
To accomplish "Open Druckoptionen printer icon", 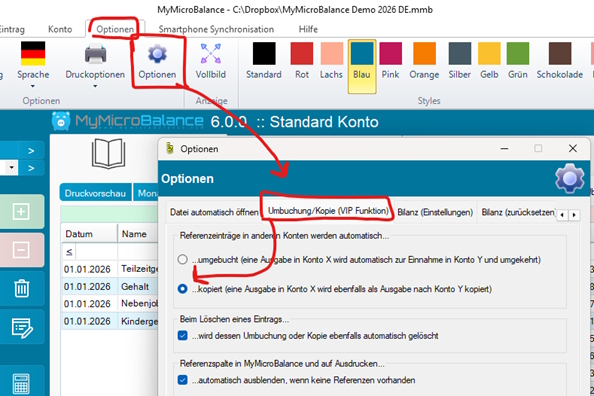I will pyautogui.click(x=95, y=53).
